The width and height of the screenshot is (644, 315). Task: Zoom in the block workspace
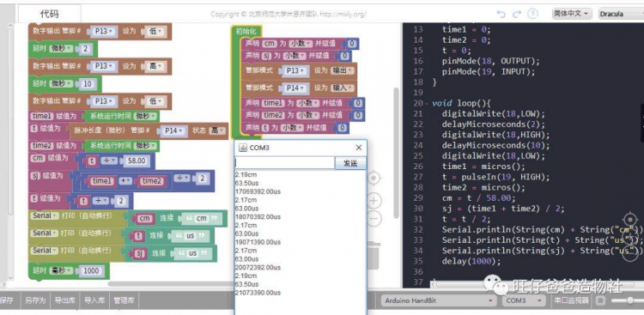374,201
